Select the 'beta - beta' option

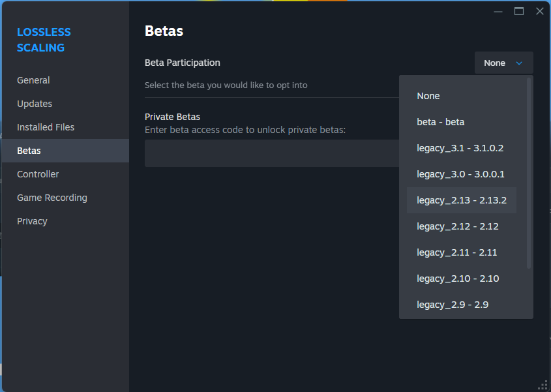click(462, 122)
